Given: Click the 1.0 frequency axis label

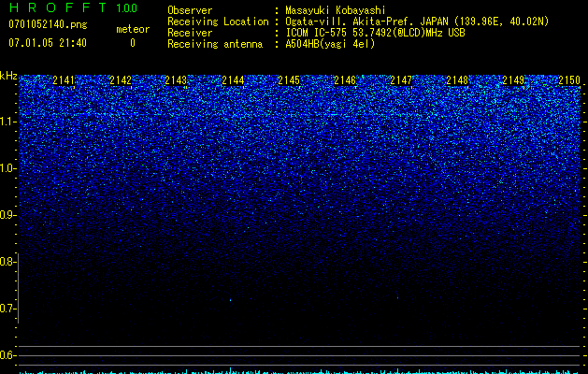Looking at the screenshot, I should pos(7,168).
